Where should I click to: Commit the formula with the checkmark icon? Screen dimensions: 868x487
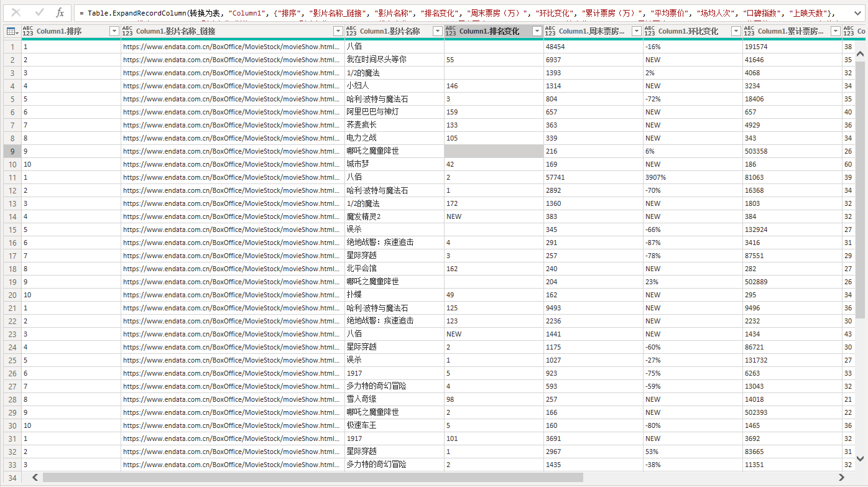click(39, 12)
